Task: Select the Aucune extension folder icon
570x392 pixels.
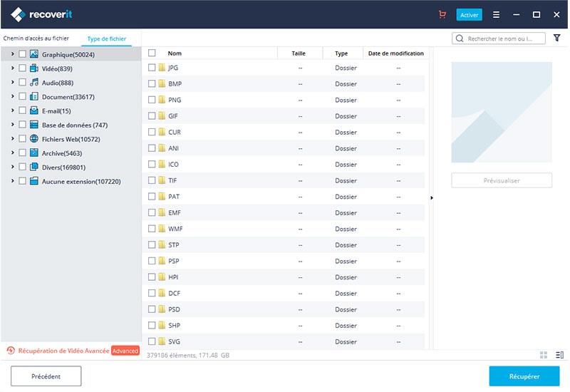Action: (x=34, y=181)
